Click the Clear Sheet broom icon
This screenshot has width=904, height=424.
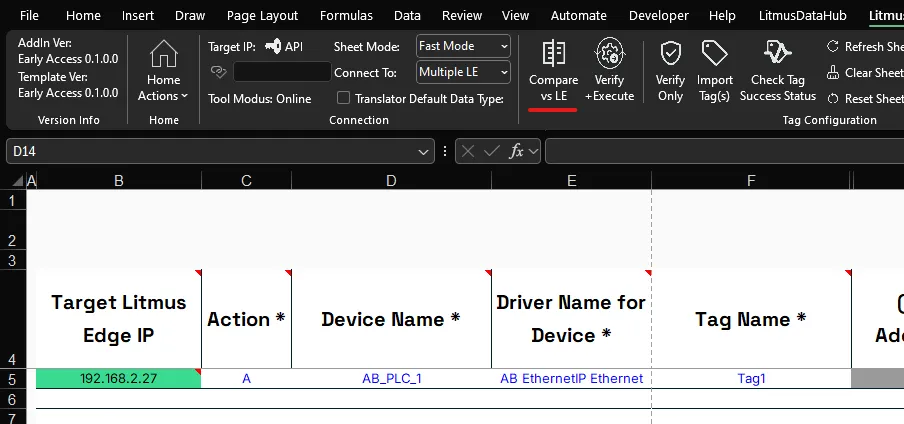click(x=833, y=73)
